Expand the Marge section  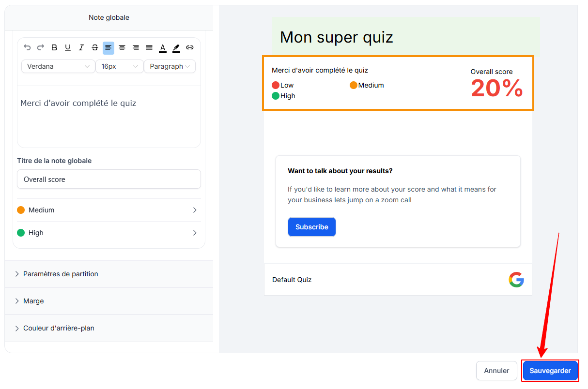(109, 301)
